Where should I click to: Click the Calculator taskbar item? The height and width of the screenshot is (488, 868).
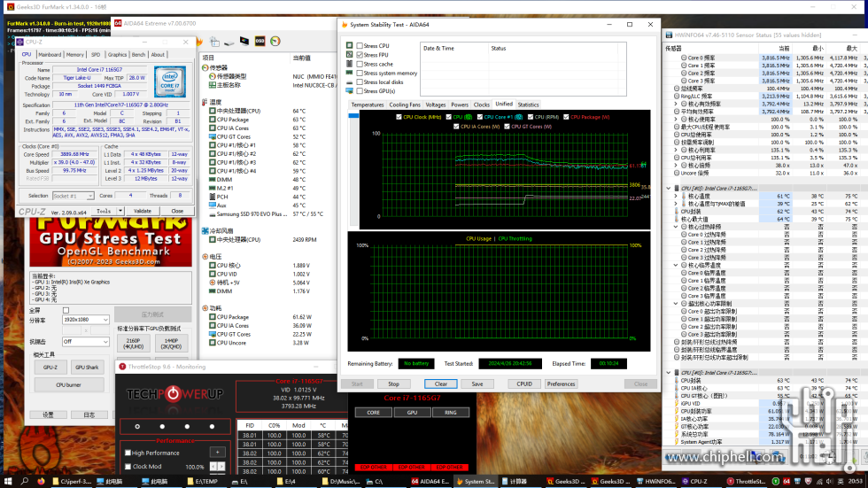pyautogui.click(x=515, y=482)
